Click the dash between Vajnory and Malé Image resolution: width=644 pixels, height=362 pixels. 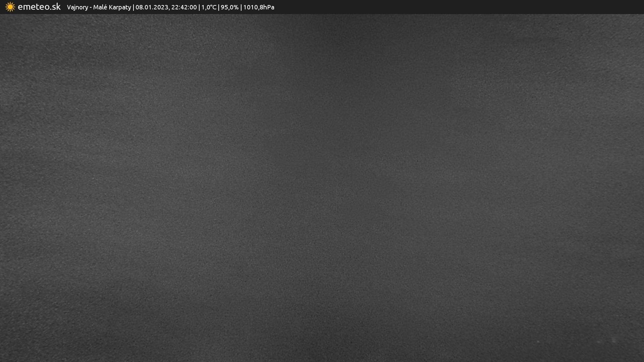[x=91, y=8]
